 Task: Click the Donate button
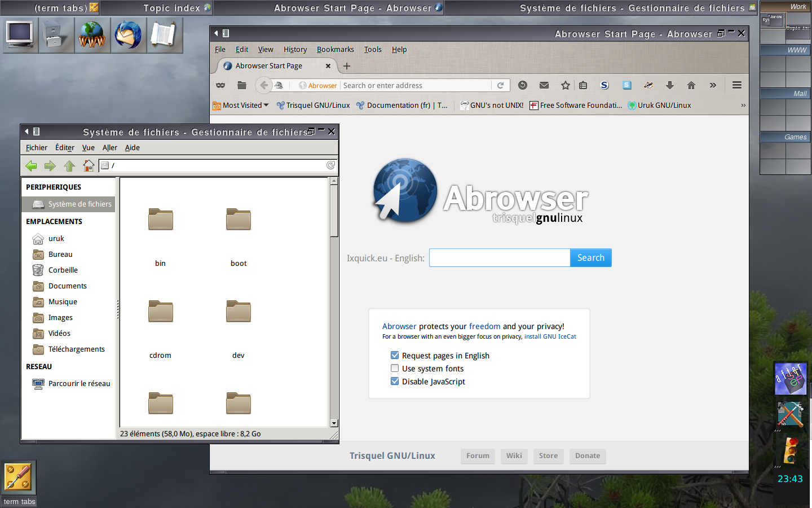point(588,456)
